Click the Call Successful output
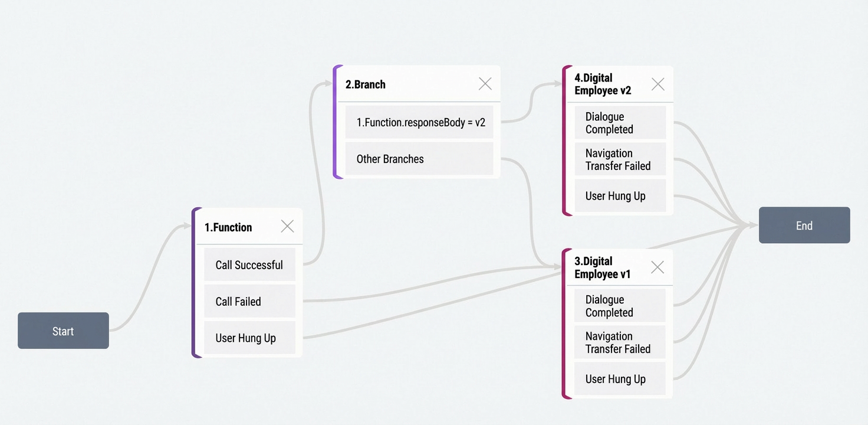The width and height of the screenshot is (868, 425). pyautogui.click(x=249, y=264)
